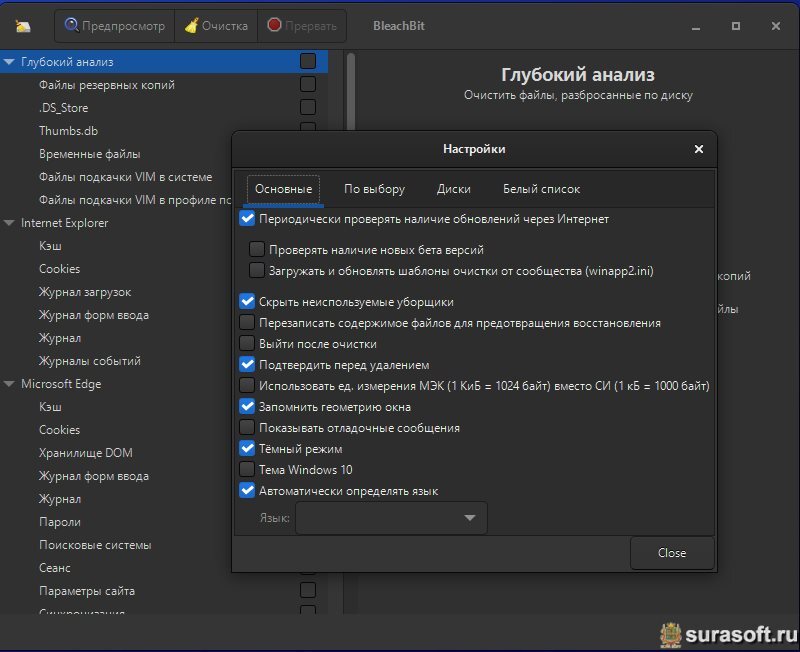Collapse the Microsoft Edge tree group
The height and width of the screenshot is (652, 800).
point(10,384)
